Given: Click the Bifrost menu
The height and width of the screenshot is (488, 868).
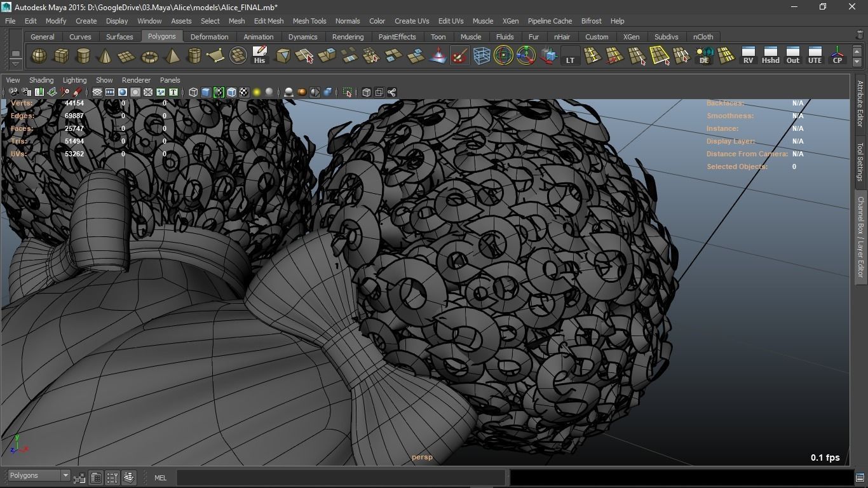Looking at the screenshot, I should [591, 21].
